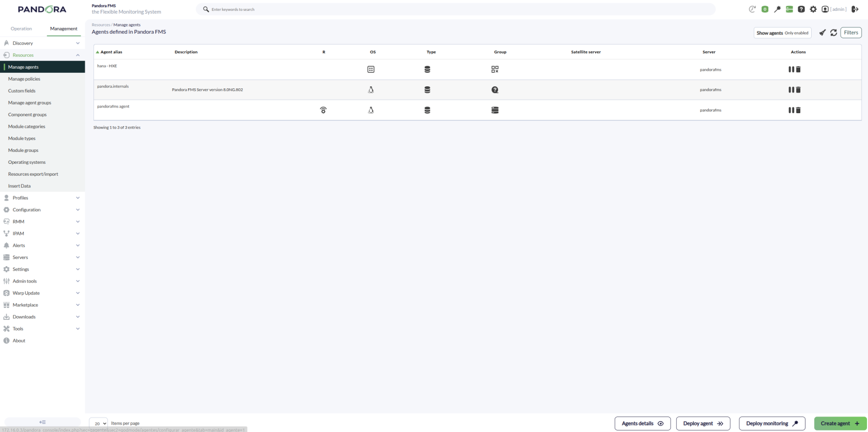Click the Pandora logo
Viewport: 868px width, 432px height.
[42, 9]
